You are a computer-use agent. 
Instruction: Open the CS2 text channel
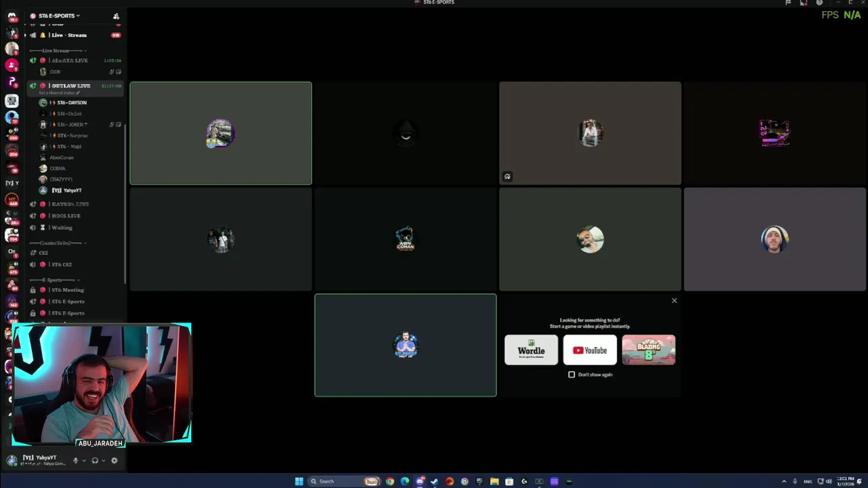[x=43, y=253]
